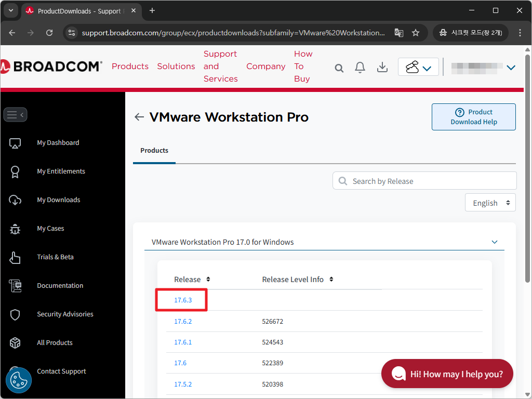Open Products top navigation menu
This screenshot has width=532, height=399.
pos(130,66)
